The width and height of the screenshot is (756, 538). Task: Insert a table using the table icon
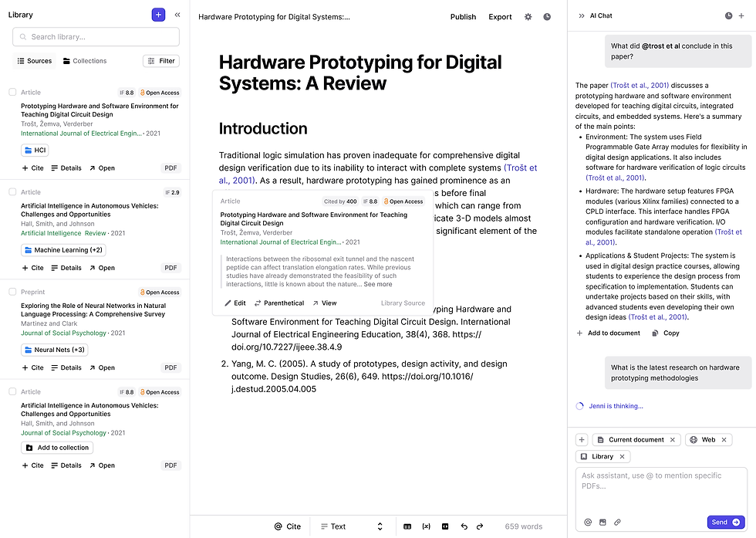(407, 526)
